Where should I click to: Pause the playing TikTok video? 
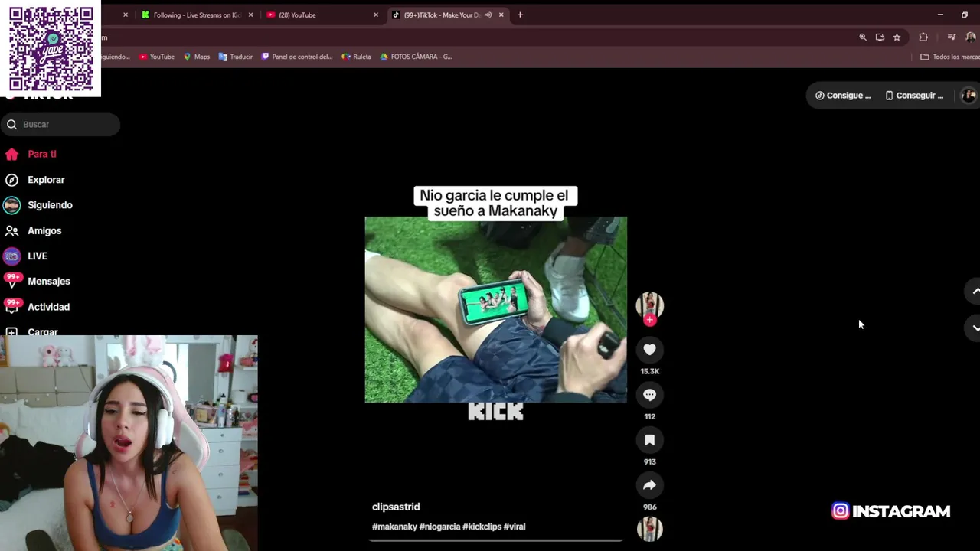pos(495,309)
